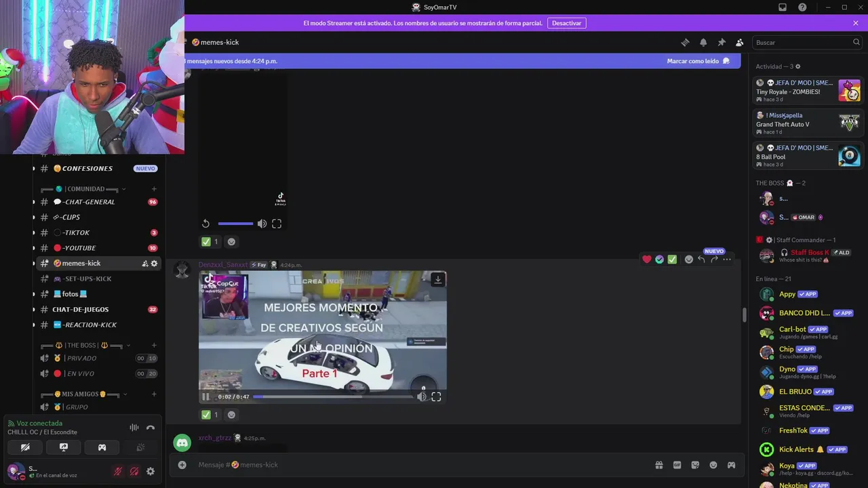Toggle camera in voice panel

click(25, 447)
